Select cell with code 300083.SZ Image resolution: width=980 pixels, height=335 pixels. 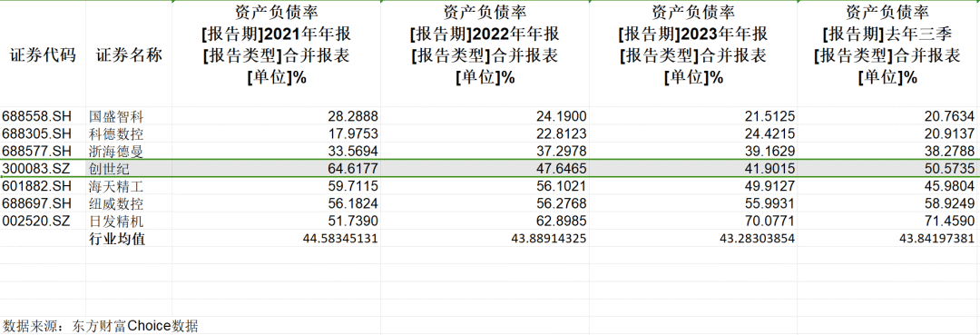click(44, 168)
